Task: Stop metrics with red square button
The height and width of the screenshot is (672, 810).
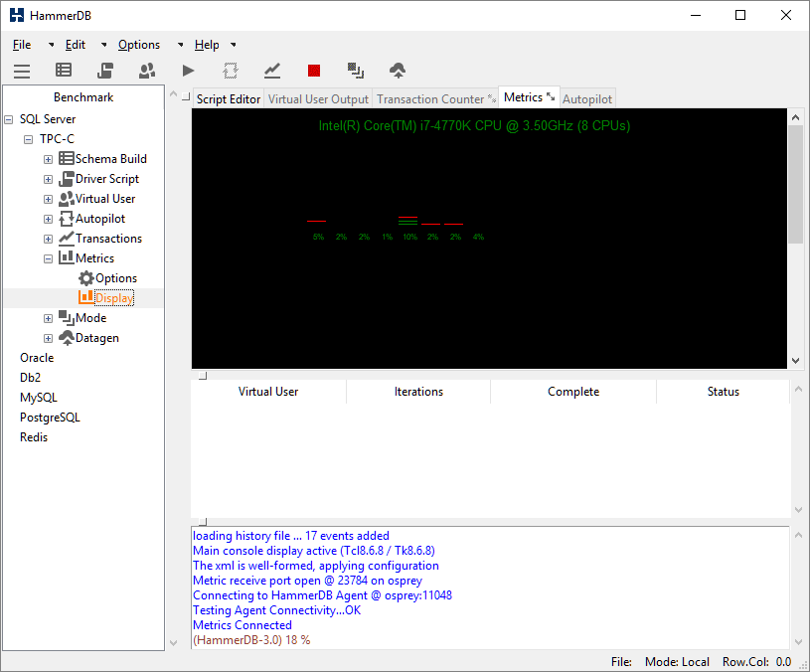Action: (314, 71)
